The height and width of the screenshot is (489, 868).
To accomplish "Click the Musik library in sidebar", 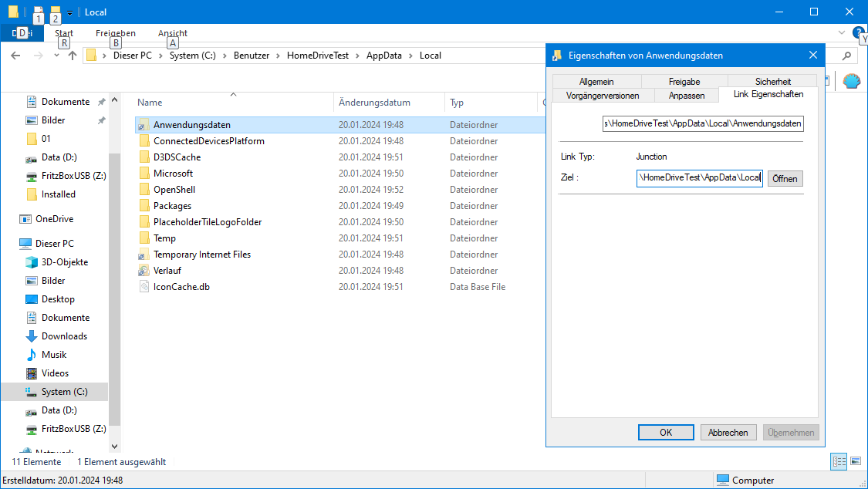I will coord(54,355).
